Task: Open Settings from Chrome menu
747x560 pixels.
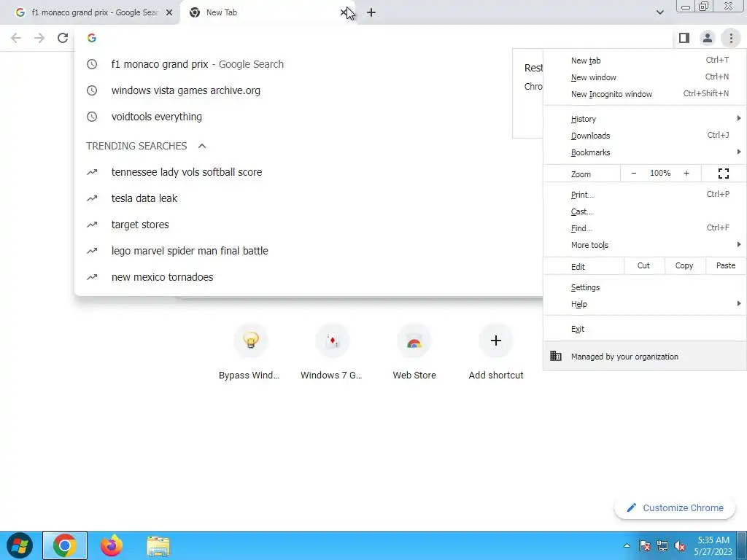Action: (645, 287)
